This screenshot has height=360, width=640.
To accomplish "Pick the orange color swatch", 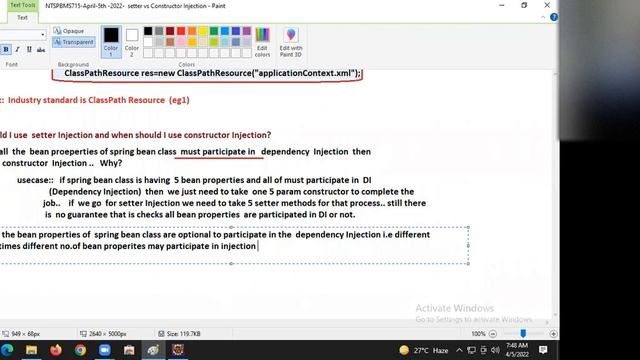I will [192, 31].
